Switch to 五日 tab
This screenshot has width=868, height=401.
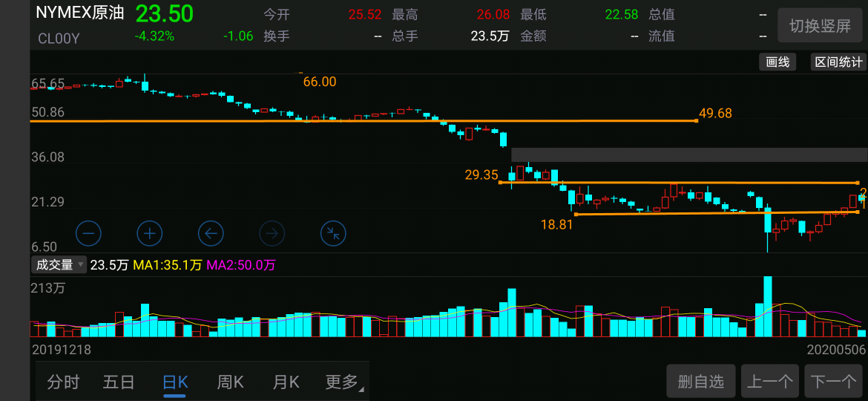pos(119,382)
